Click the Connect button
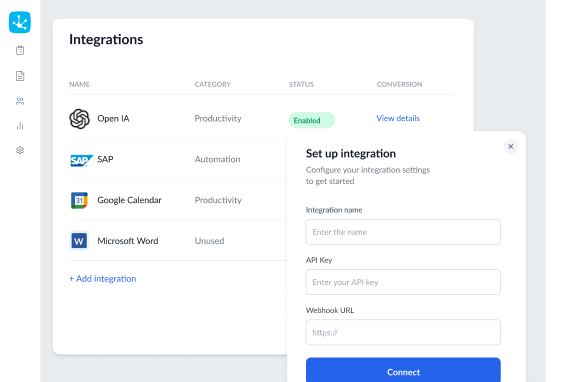 [x=403, y=371]
